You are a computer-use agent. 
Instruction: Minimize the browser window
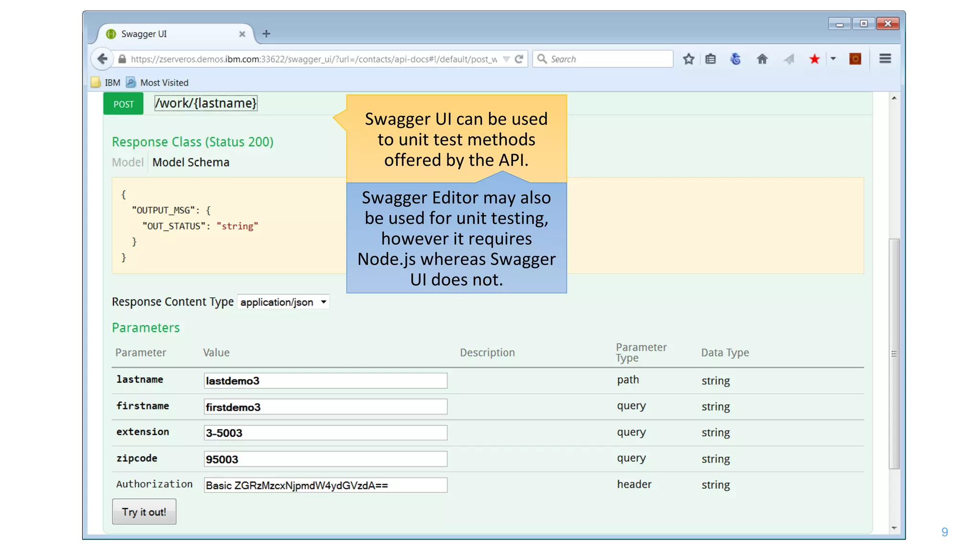click(839, 23)
